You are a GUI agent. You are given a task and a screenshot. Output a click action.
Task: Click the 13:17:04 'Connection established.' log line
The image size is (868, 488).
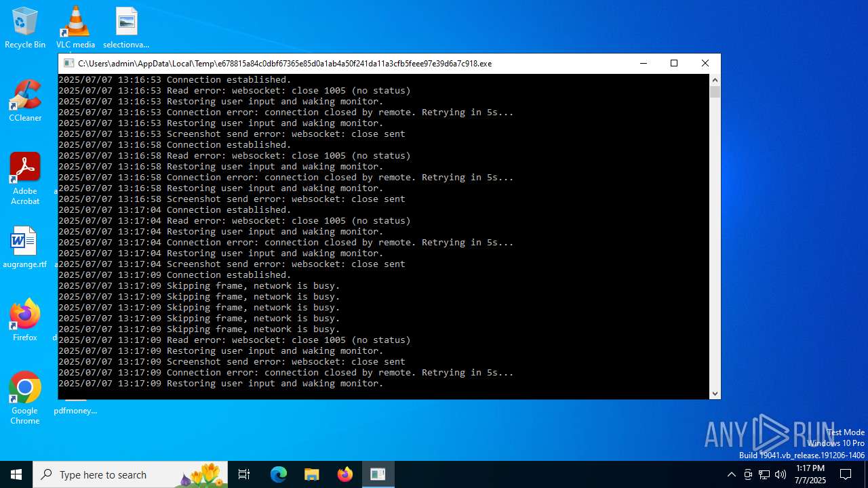pos(175,209)
